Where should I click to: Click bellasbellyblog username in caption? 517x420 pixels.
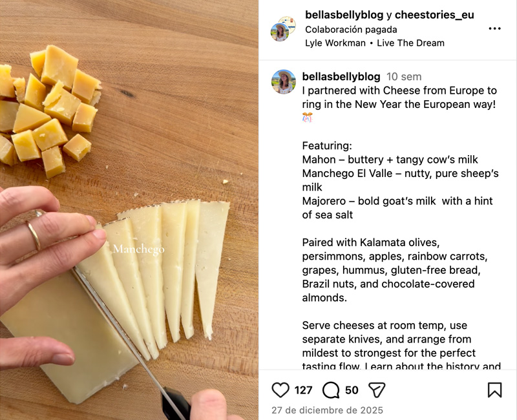[x=341, y=77]
